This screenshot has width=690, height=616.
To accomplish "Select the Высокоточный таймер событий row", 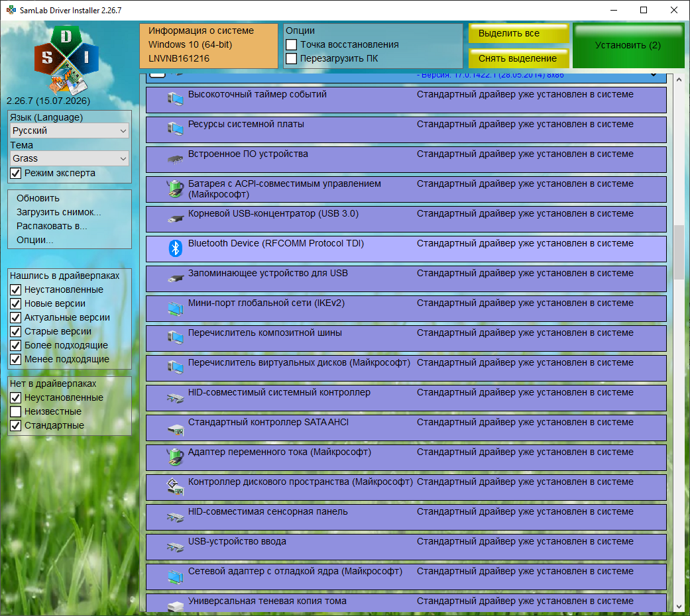I will [x=406, y=100].
